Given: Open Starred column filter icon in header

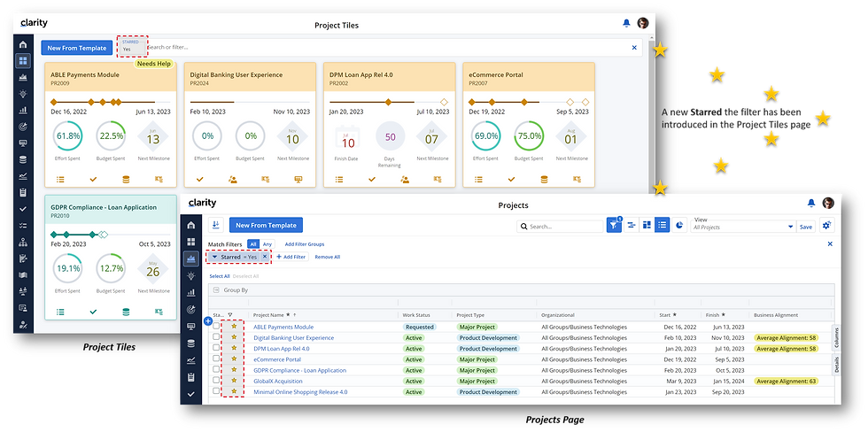Looking at the screenshot, I should point(230,315).
